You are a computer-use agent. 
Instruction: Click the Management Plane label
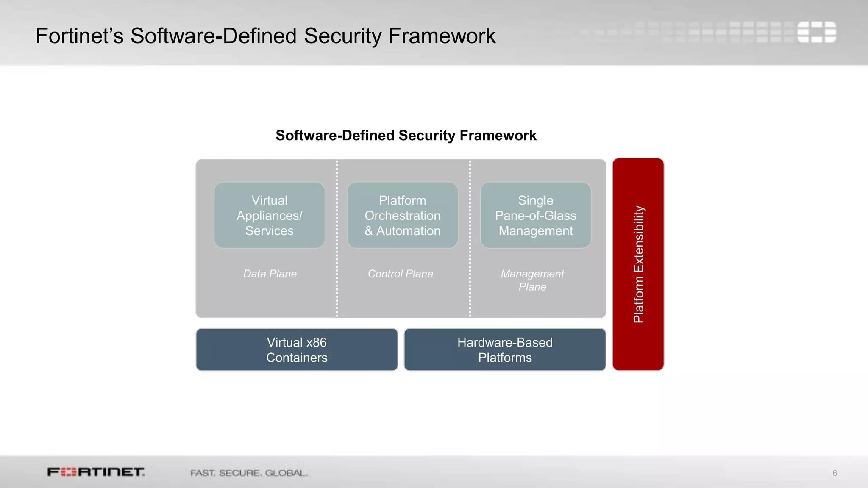(532, 280)
